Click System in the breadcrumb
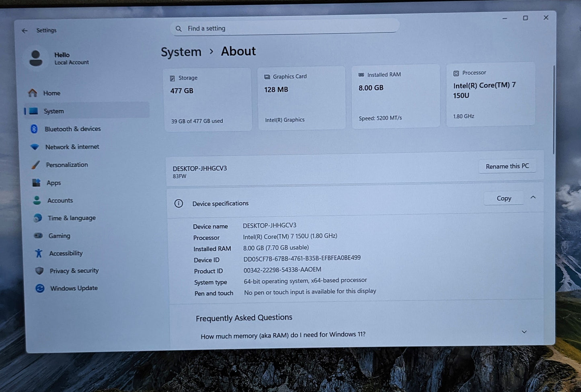Viewport: 581px width, 392px height. pyautogui.click(x=181, y=51)
